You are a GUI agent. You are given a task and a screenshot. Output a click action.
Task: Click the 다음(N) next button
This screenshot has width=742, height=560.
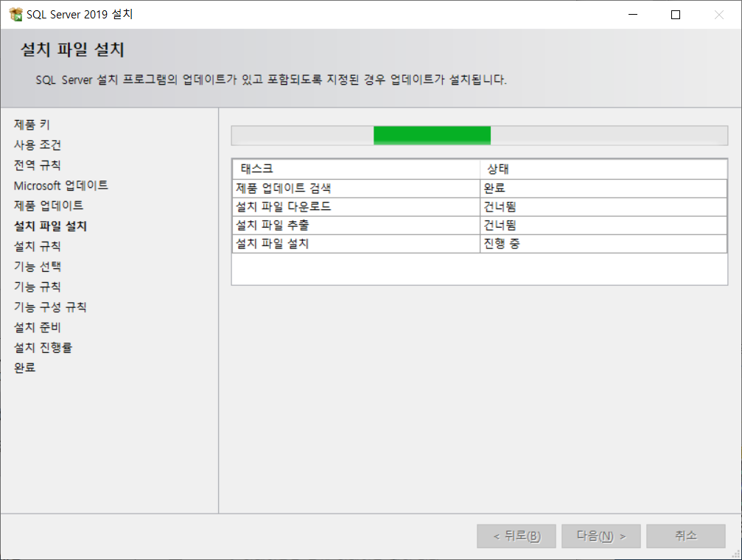coord(601,536)
